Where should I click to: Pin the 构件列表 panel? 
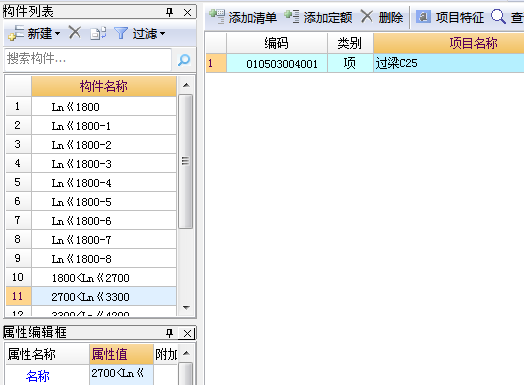(x=169, y=12)
